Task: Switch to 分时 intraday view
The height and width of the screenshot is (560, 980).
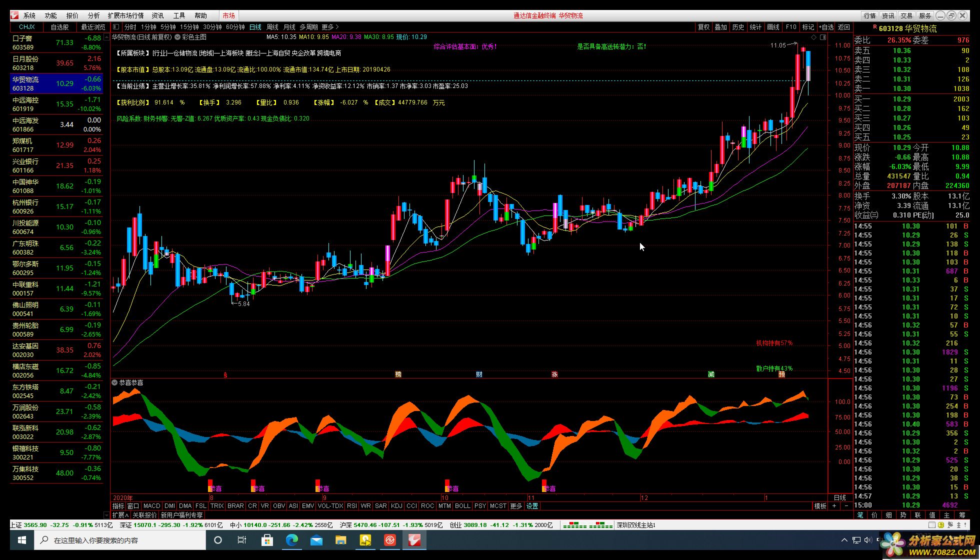Action: (130, 27)
